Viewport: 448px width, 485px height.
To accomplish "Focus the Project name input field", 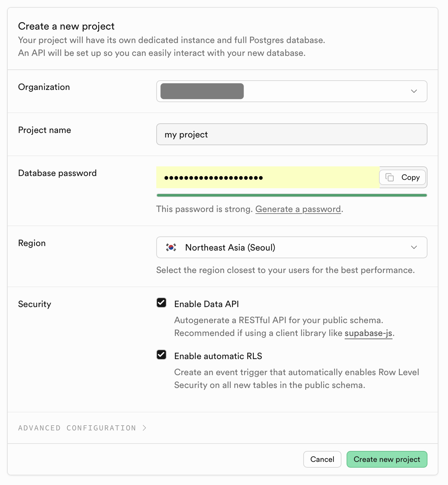I will coord(291,134).
